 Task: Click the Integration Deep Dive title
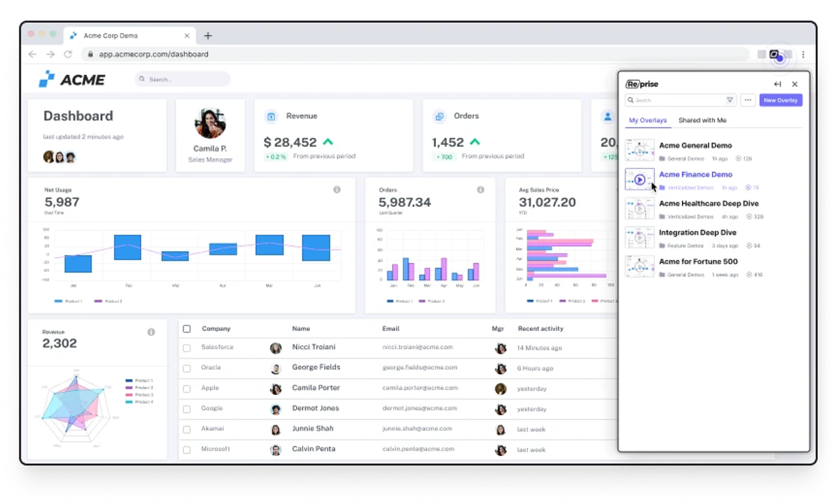coord(697,233)
